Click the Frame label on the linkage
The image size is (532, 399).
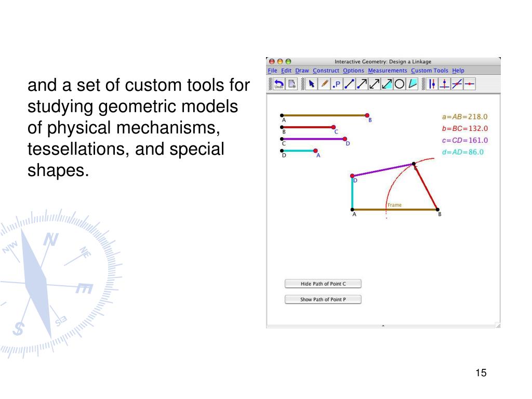395,205
